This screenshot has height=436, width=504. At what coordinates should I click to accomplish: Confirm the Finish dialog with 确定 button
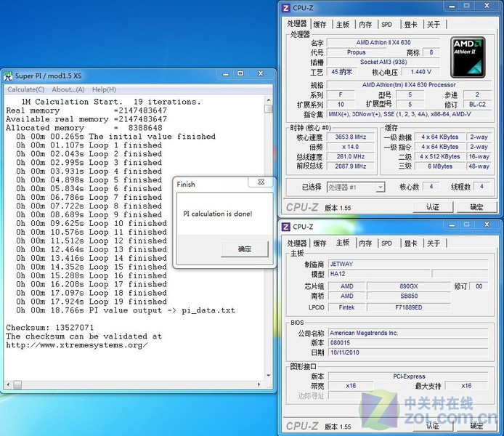(x=244, y=249)
